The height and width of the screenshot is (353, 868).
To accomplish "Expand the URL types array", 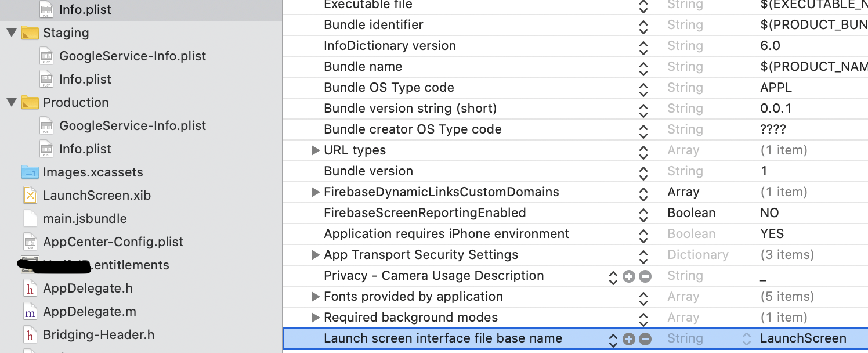I will click(x=315, y=150).
